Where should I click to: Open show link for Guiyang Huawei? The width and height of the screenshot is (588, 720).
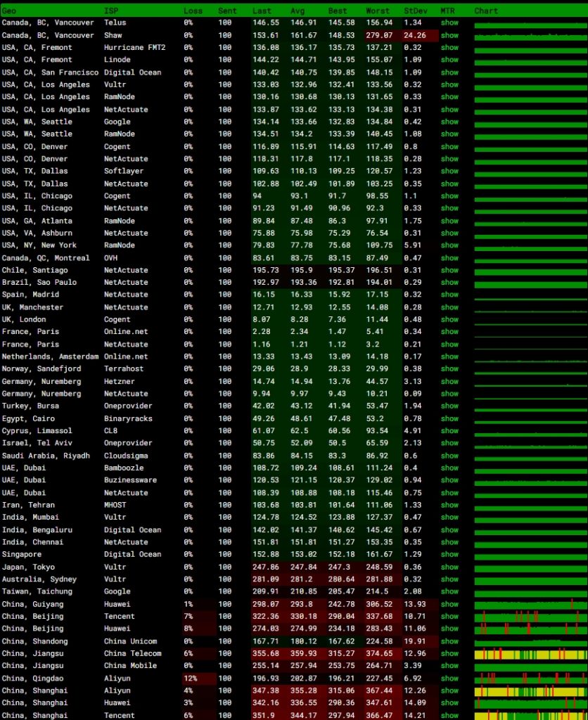point(449,604)
